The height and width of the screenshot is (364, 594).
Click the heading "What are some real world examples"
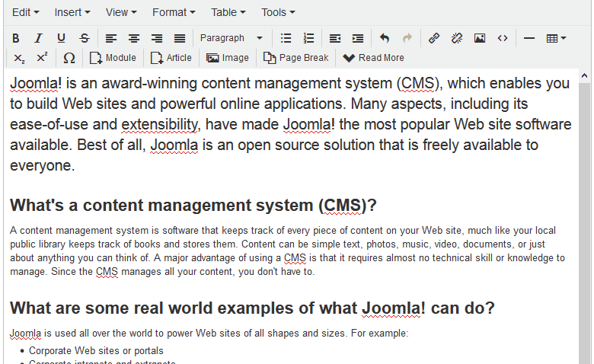(x=252, y=308)
